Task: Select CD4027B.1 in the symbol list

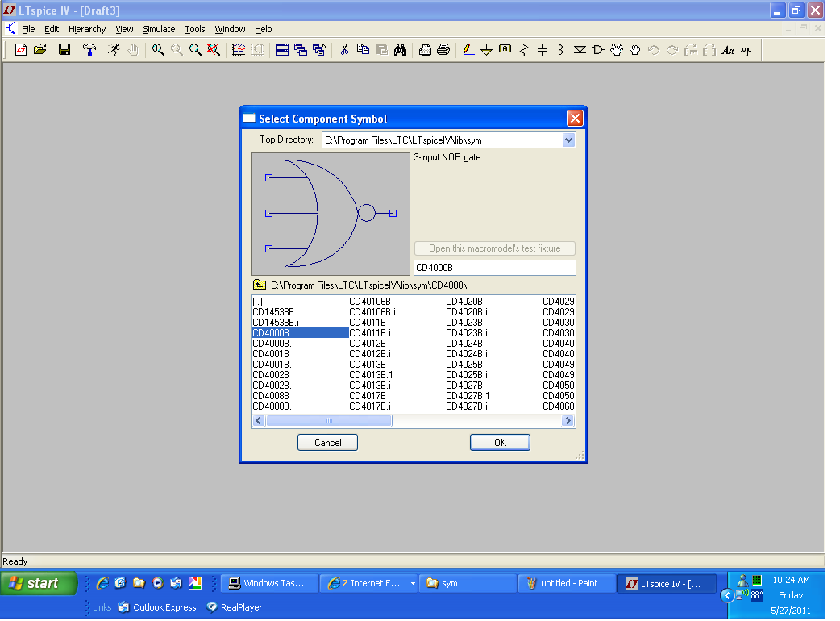Action: tap(468, 396)
